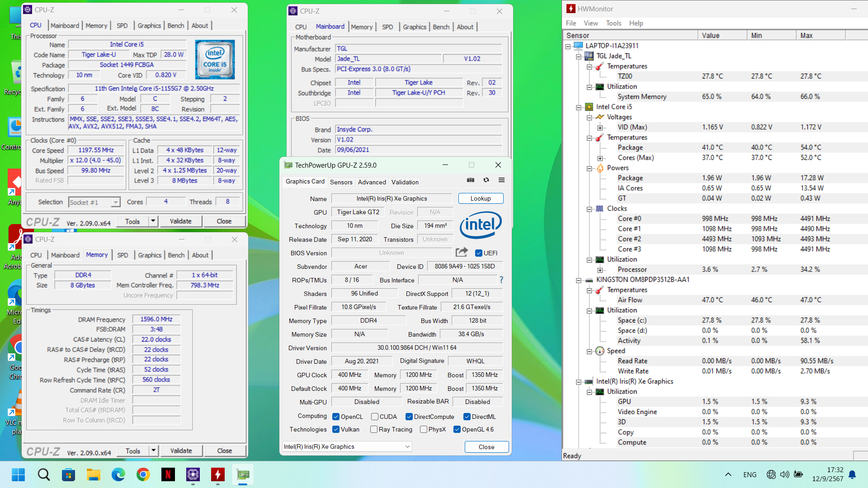Screen dimensions: 868x488
Task: Expand the Cores (Max) temperature entry
Action: [x=600, y=158]
